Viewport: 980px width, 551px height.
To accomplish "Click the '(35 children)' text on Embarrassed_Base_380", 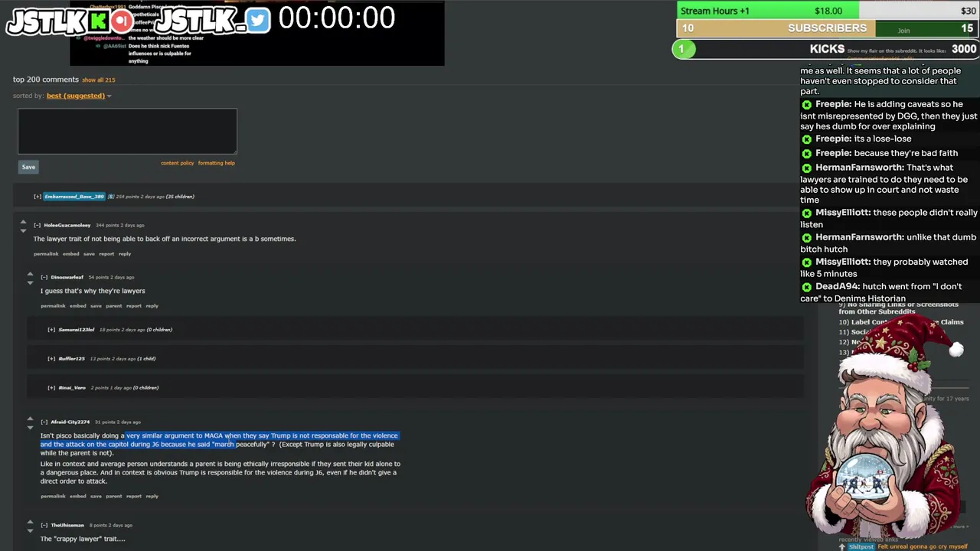I will [180, 197].
